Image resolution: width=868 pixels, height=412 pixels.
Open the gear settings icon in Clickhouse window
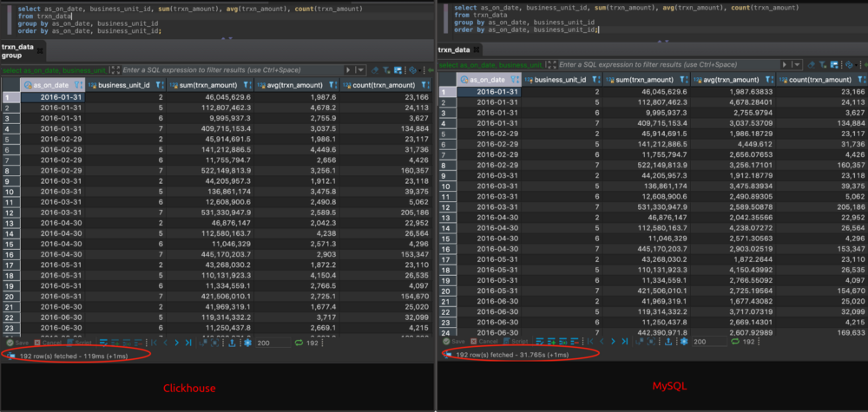click(x=247, y=343)
